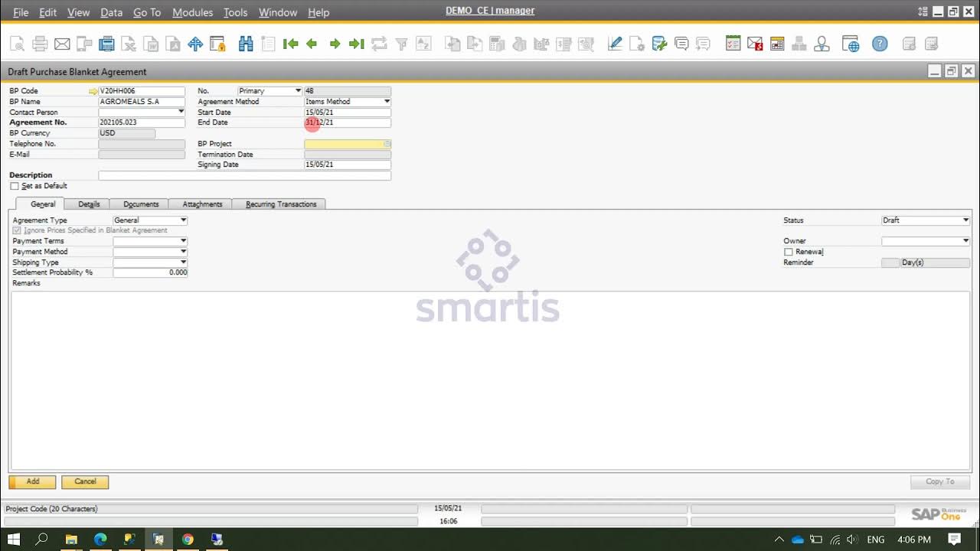The height and width of the screenshot is (551, 980).
Task: Go to Previous Record arrow
Action: [x=312, y=44]
